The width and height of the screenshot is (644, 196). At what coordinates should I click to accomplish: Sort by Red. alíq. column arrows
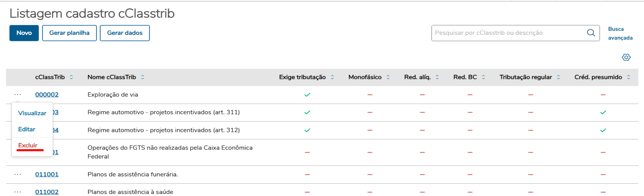pyautogui.click(x=437, y=77)
